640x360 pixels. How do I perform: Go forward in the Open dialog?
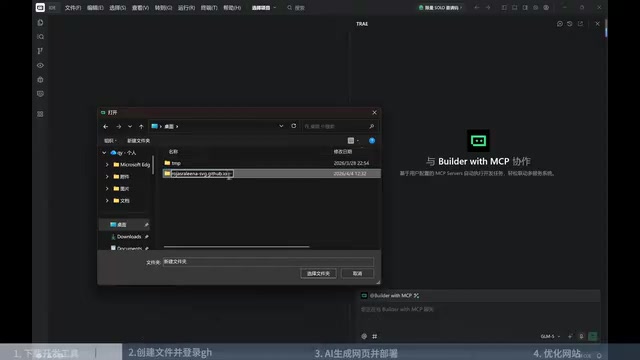[118, 127]
